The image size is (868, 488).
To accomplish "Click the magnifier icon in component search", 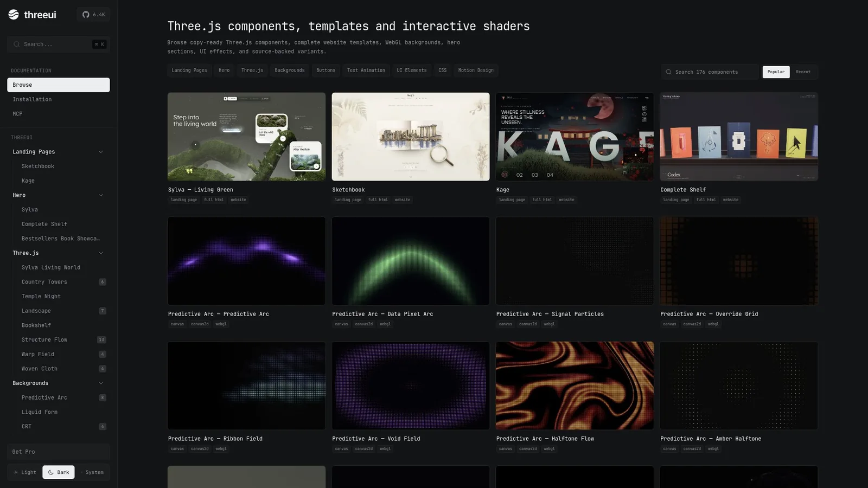I will point(669,72).
